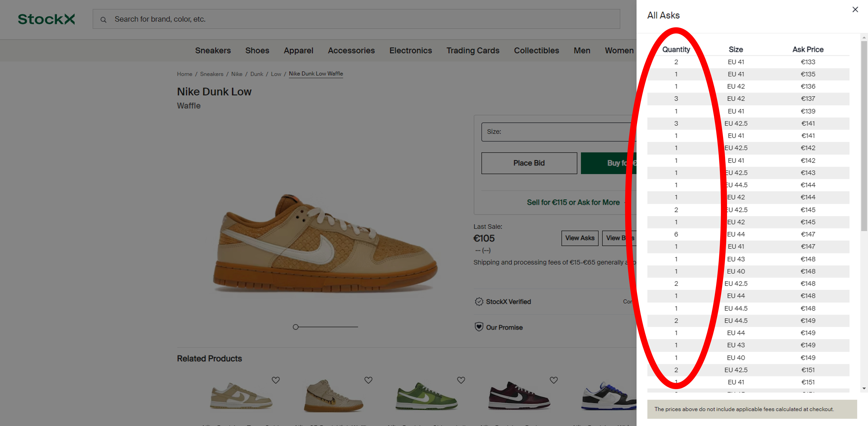The height and width of the screenshot is (426, 868).
Task: Click the Our Promise label
Action: [x=504, y=327]
